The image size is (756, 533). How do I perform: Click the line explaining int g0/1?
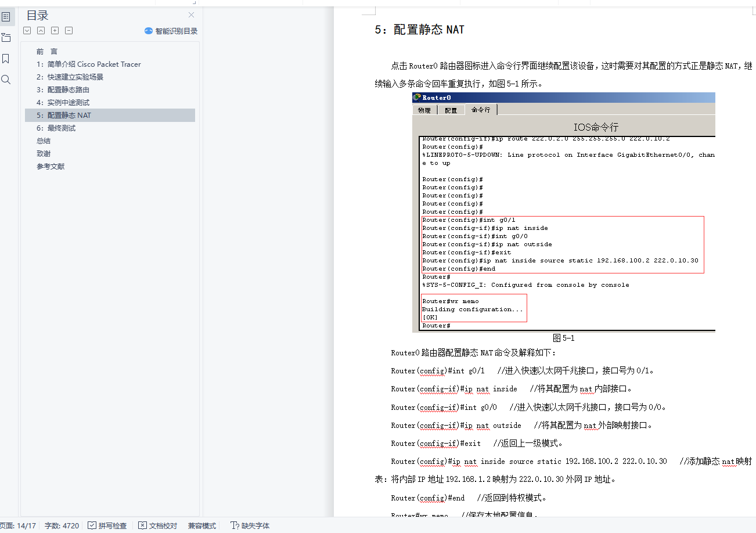525,370
